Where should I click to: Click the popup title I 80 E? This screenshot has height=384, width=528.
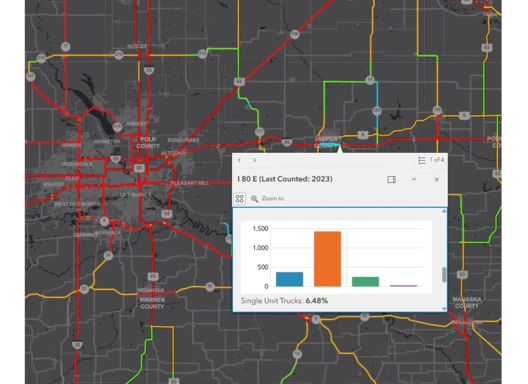coord(285,179)
